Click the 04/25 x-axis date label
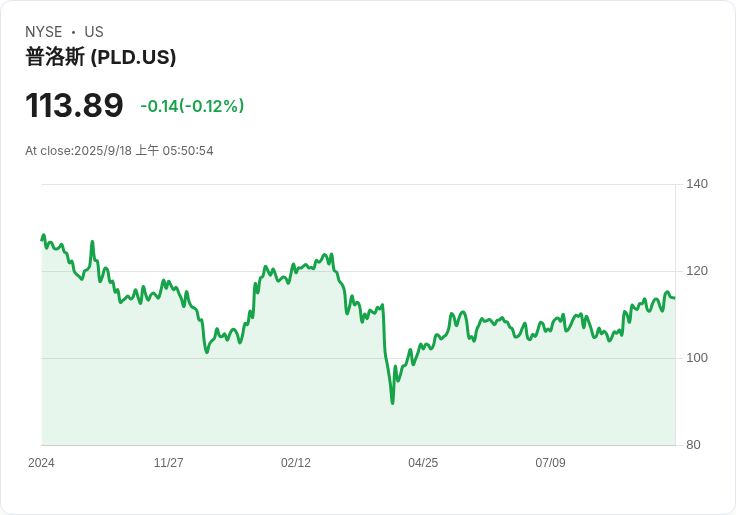Screen dimensions: 736x515 pos(423,463)
